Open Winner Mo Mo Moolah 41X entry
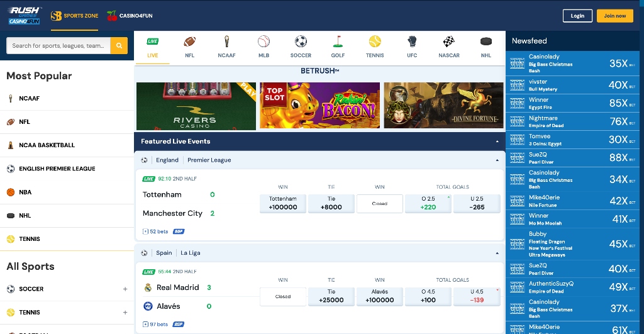Viewport: 644px width, 334px height. pos(572,219)
